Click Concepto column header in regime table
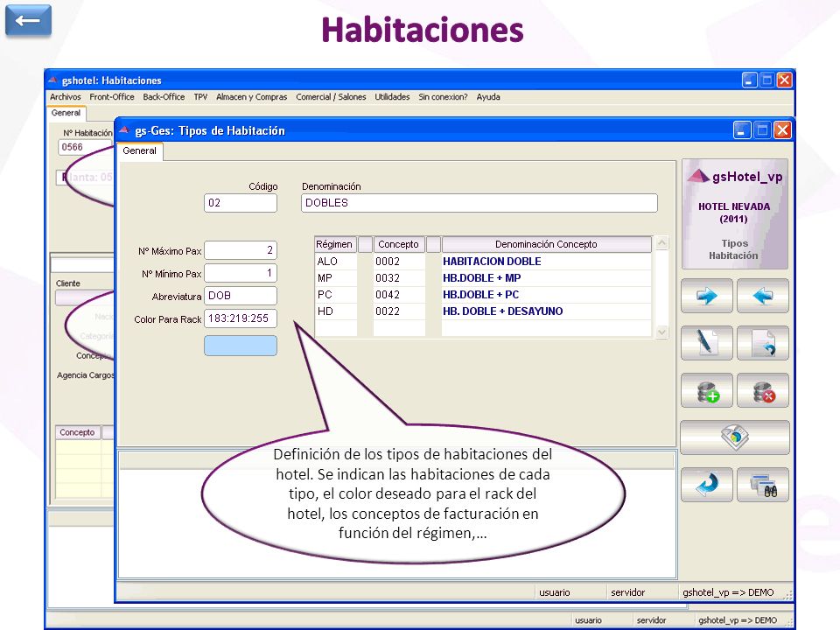840x630 pixels. [x=399, y=244]
